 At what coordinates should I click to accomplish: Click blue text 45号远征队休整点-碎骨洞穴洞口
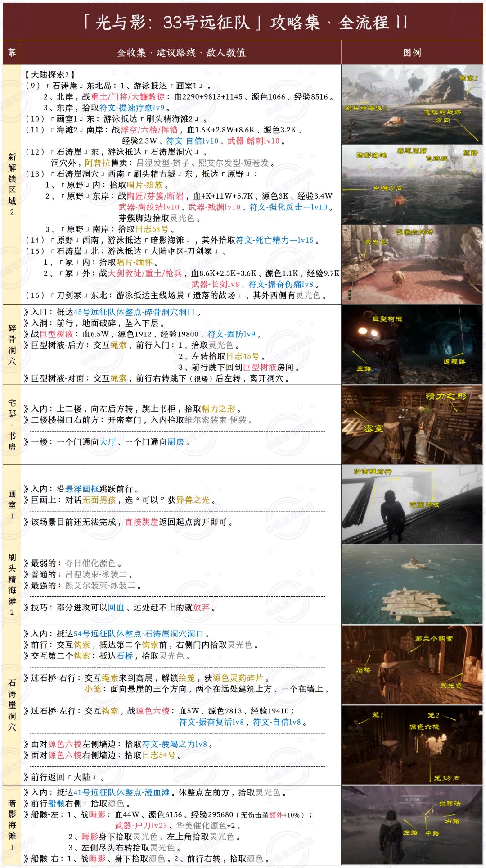point(134,312)
